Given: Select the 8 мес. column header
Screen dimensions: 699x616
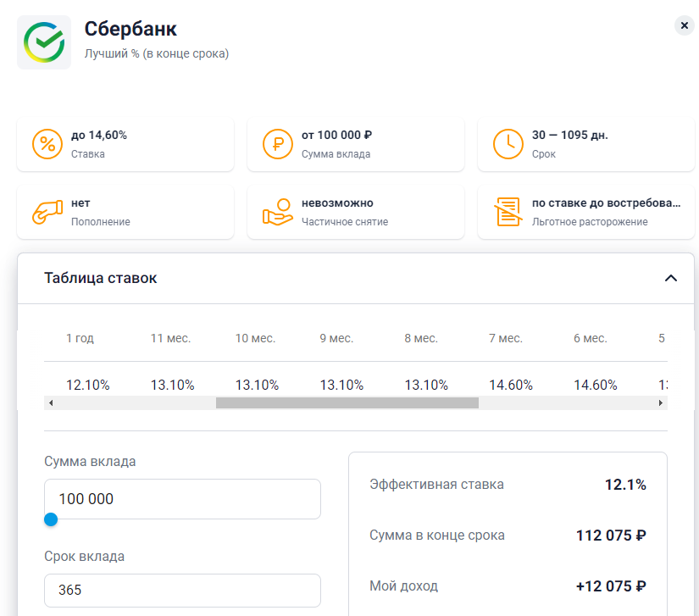Looking at the screenshot, I should 421,338.
